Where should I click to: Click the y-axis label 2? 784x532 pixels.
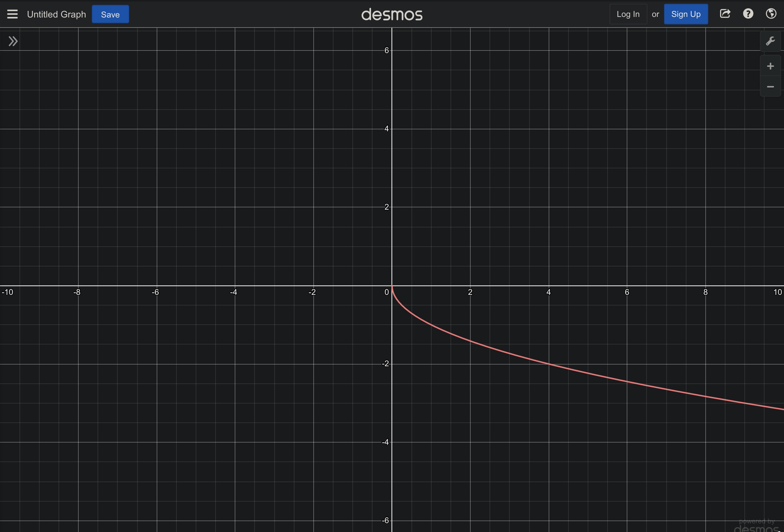coord(386,207)
